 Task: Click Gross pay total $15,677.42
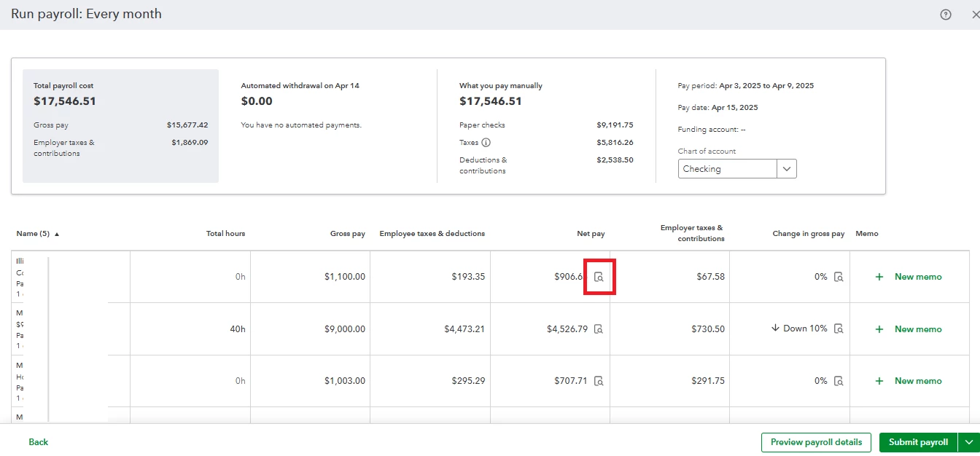point(187,125)
